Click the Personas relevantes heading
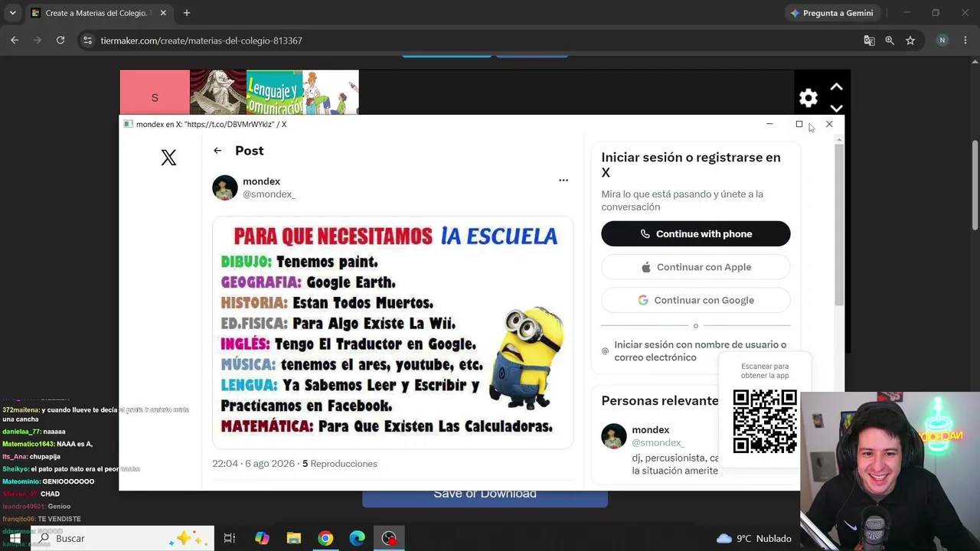Screen dimensions: 980x551 pos(660,400)
